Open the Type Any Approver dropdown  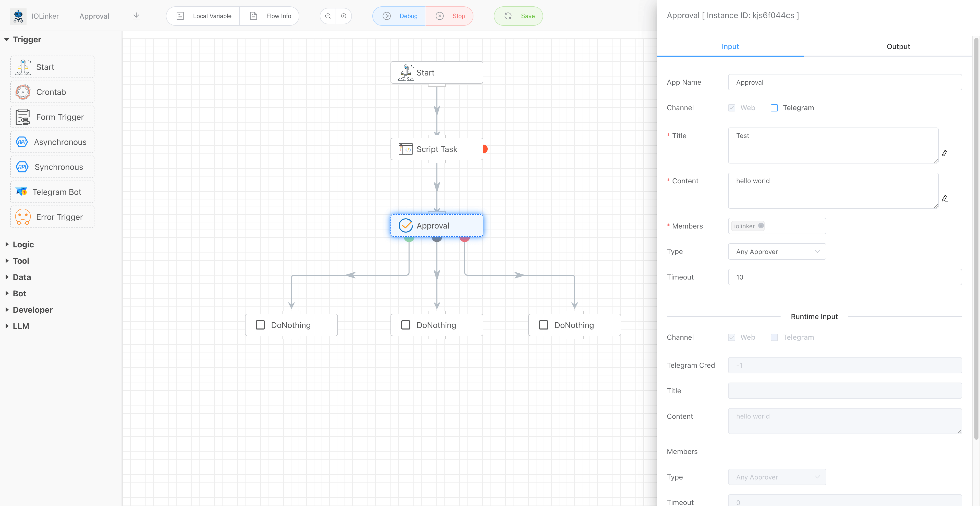click(777, 252)
